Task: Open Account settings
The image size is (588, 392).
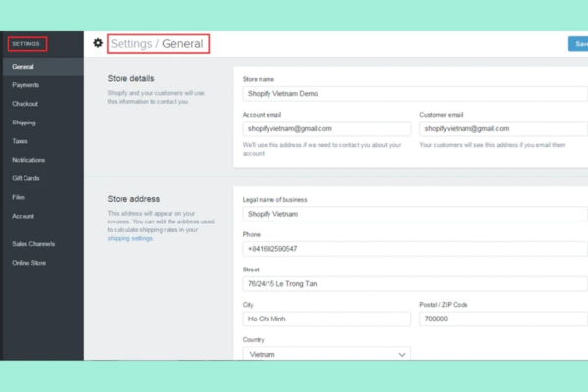Action: coord(23,216)
